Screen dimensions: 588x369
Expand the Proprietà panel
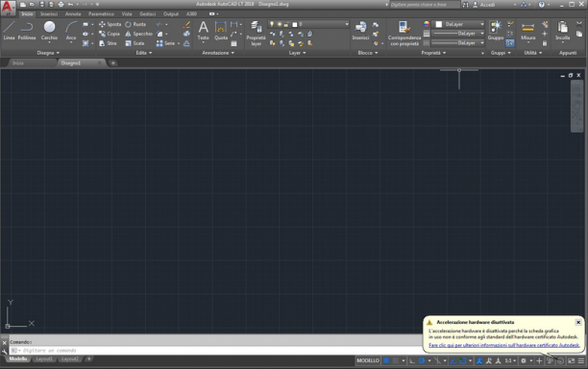[x=433, y=53]
